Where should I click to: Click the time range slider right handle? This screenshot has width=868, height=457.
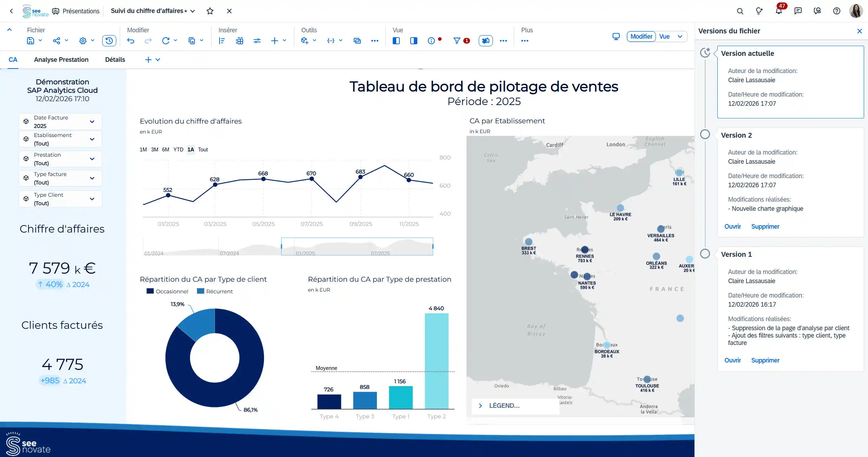433,247
